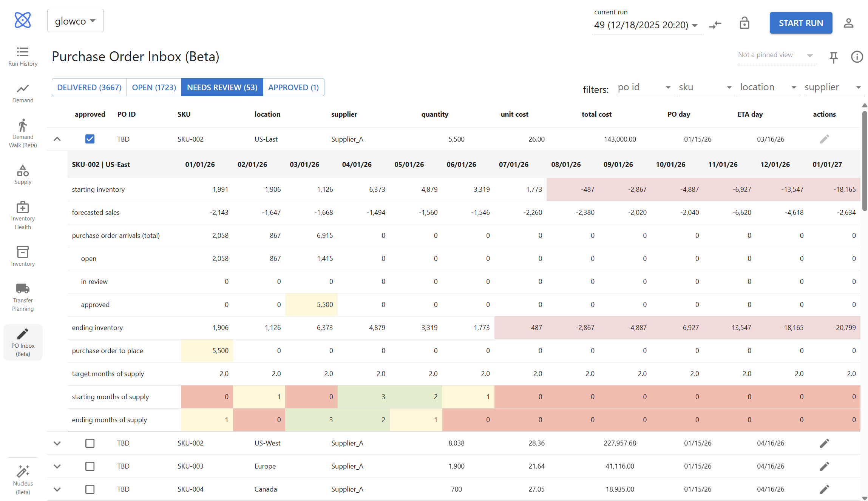
Task: Click the lock icon in the header
Action: 744,23
